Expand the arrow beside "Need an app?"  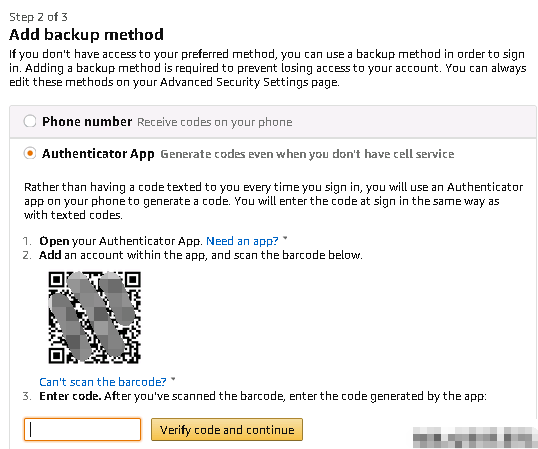coord(285,238)
